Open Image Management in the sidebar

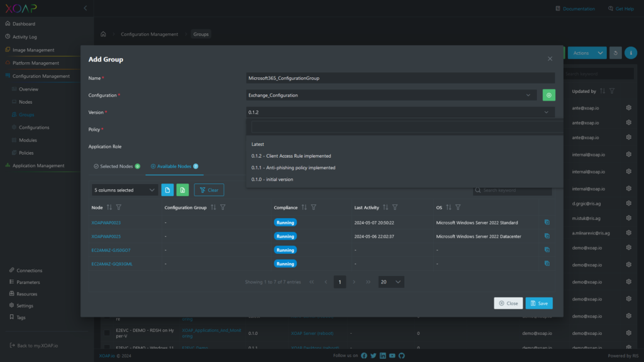point(33,50)
